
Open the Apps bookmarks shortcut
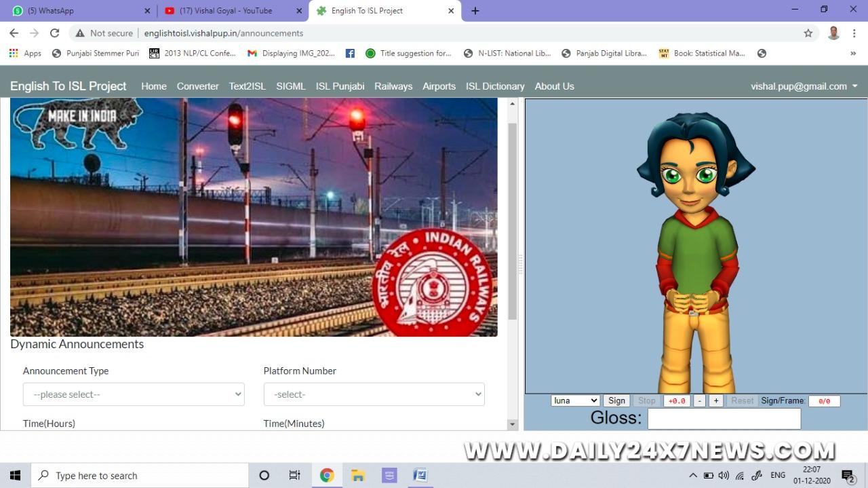coord(25,53)
